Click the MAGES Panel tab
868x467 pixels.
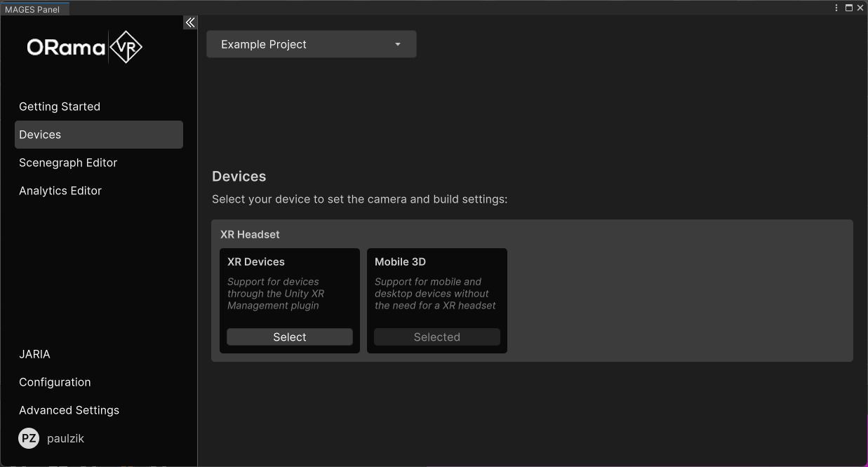coord(32,9)
